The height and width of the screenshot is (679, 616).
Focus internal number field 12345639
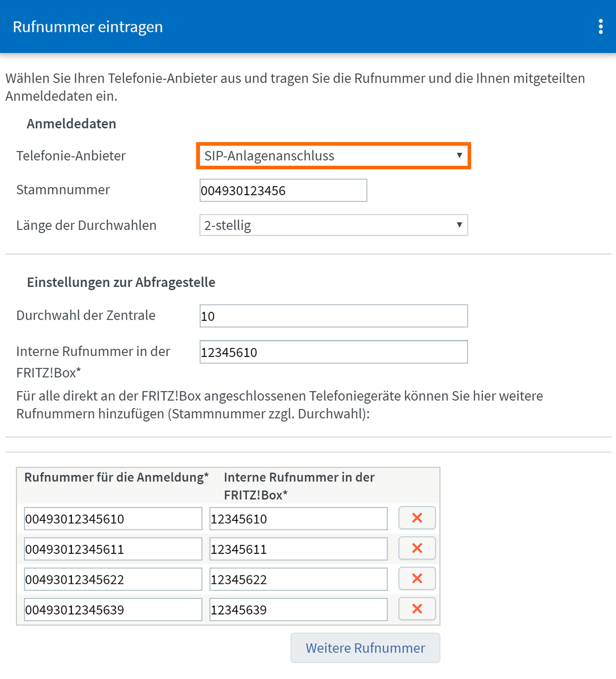pos(298,609)
